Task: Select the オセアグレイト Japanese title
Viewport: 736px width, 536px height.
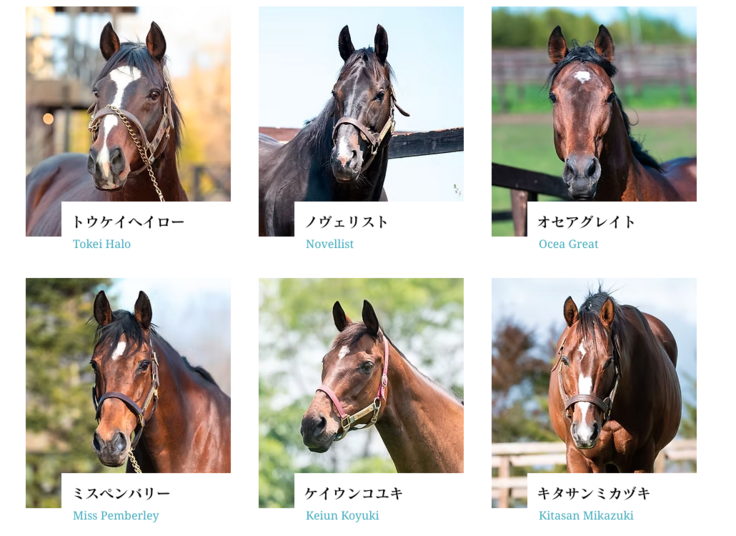Action: tap(586, 222)
